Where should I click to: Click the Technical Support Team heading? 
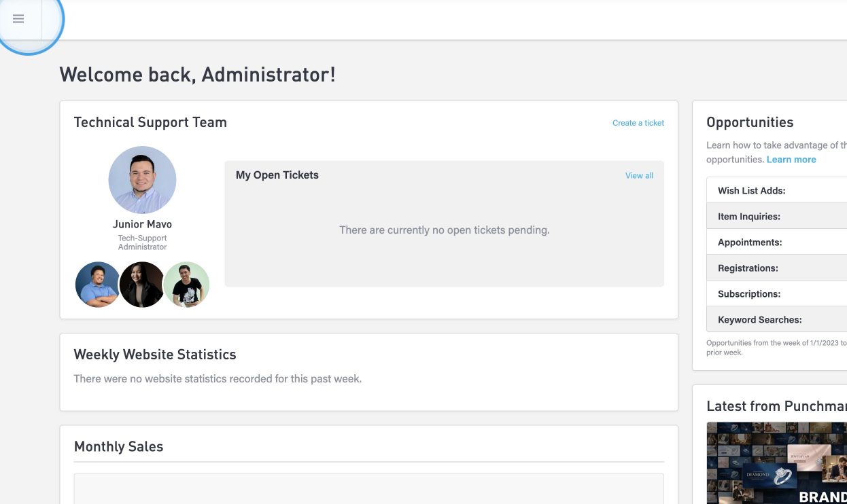click(x=150, y=122)
